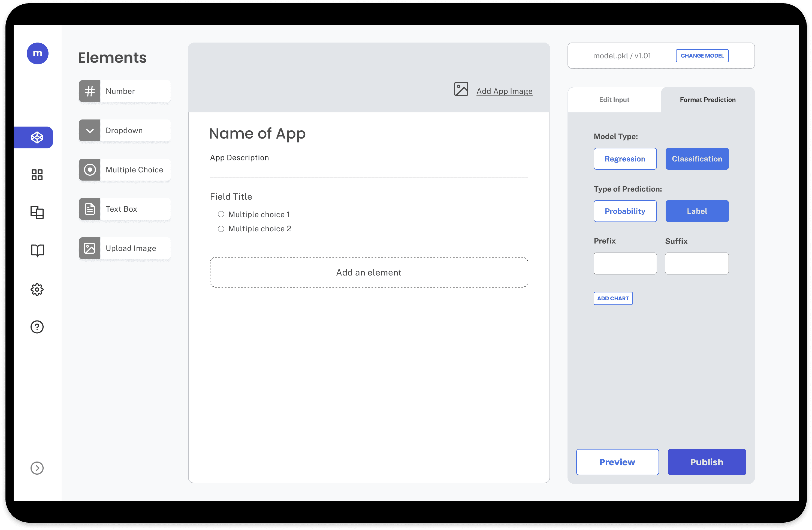Screen dimensions: 812x530
Task: Click the Add App Image link
Action: [x=504, y=91]
